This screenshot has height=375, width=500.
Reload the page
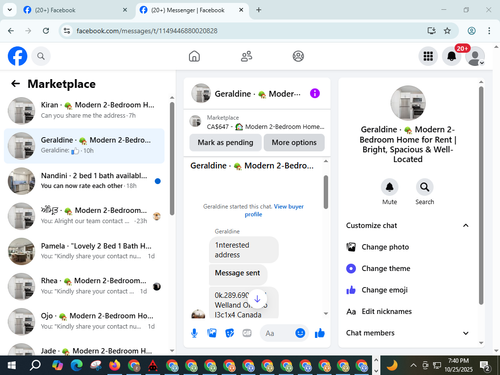point(46,31)
